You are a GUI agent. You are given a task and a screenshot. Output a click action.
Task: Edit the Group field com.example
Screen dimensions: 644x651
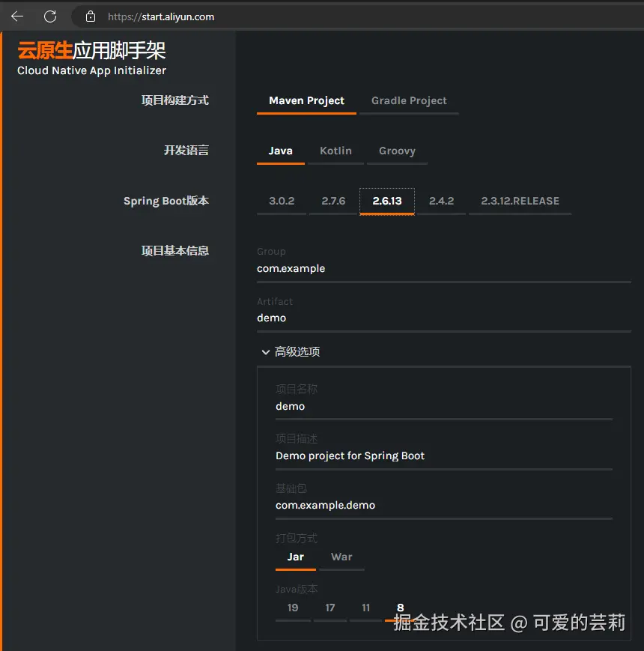tap(444, 269)
